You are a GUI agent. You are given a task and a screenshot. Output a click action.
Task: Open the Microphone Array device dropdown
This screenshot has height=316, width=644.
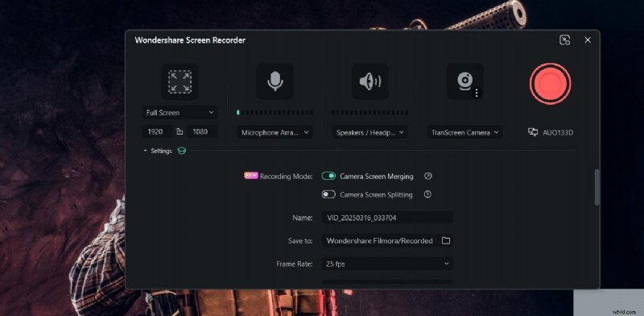(x=275, y=132)
